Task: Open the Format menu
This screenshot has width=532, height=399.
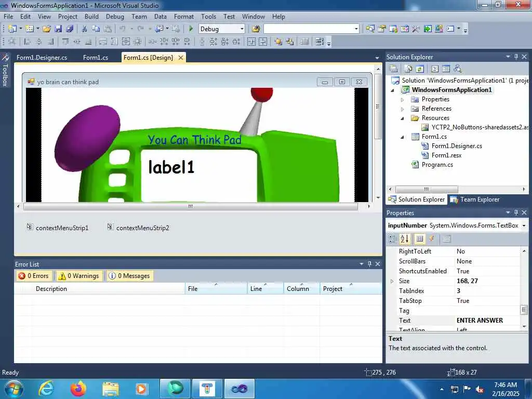Action: click(x=183, y=16)
